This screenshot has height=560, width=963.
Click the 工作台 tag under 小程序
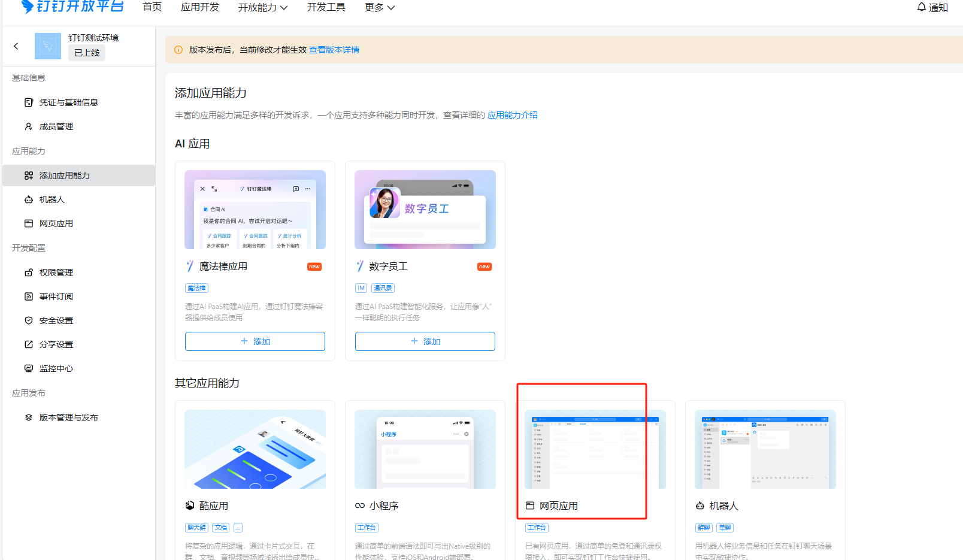click(x=367, y=528)
